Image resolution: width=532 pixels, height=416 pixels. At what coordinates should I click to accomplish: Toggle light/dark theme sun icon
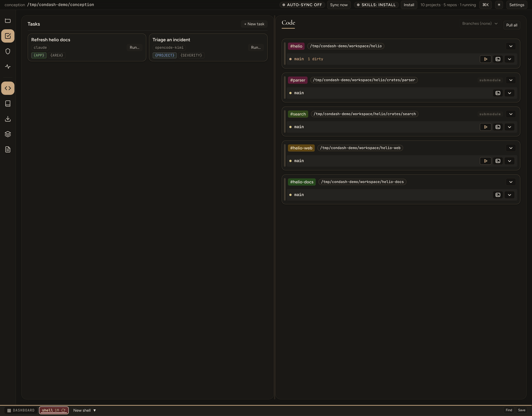[499, 5]
